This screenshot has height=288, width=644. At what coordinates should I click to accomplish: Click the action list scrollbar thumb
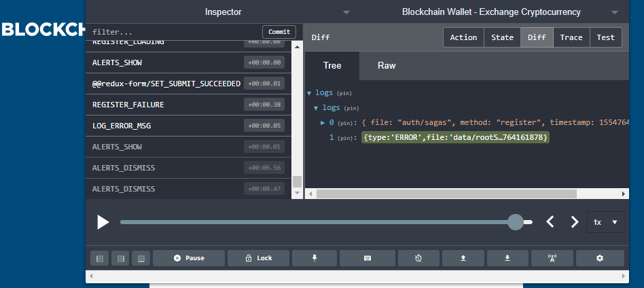pyautogui.click(x=297, y=181)
